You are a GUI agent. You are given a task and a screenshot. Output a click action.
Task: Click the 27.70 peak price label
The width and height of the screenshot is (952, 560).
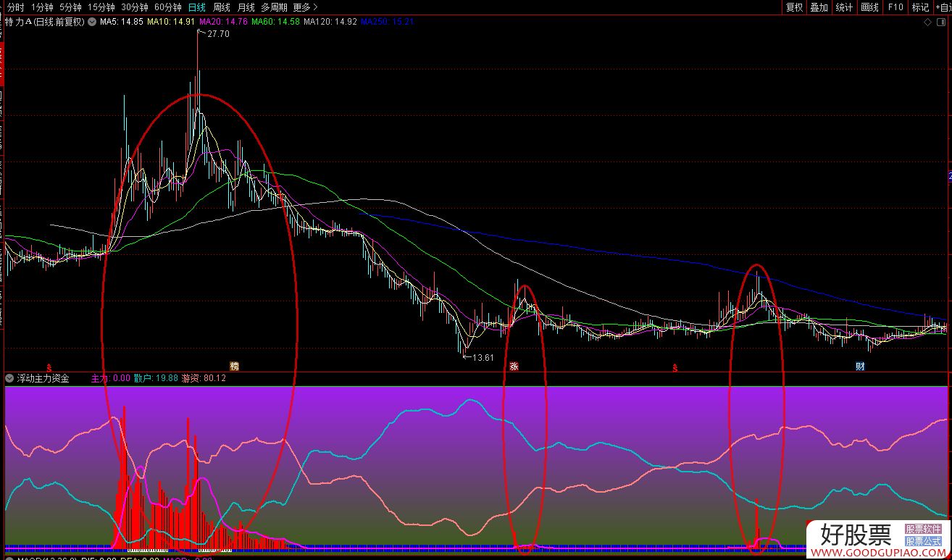tap(217, 34)
